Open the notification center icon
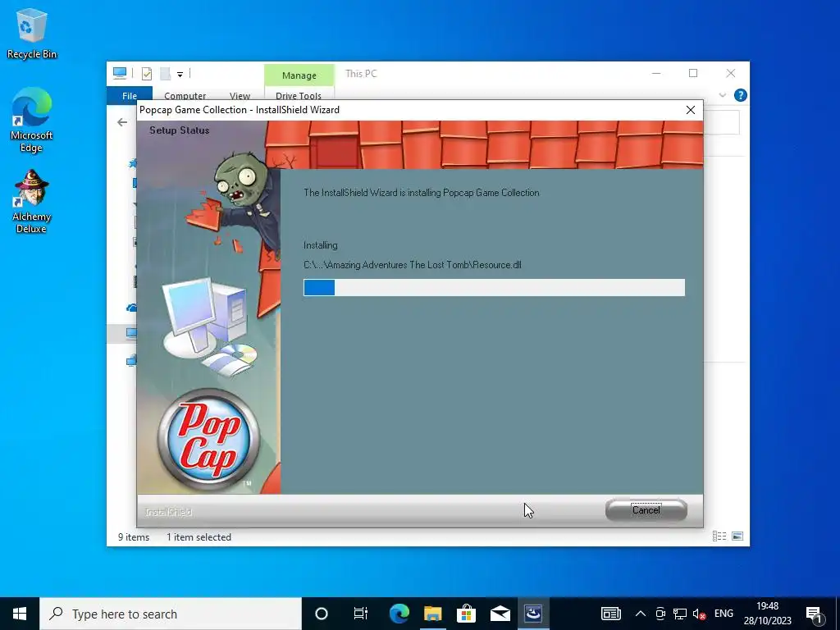Screen dimensions: 840x630 click(814, 614)
